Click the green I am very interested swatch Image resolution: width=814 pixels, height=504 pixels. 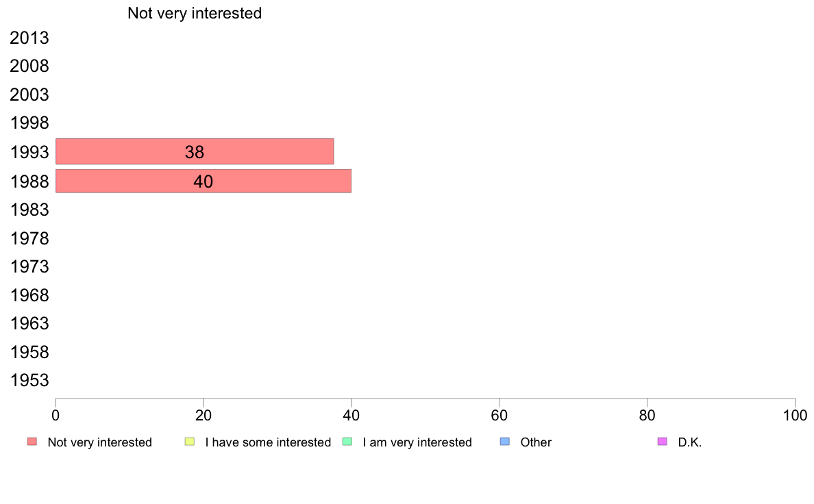(347, 442)
